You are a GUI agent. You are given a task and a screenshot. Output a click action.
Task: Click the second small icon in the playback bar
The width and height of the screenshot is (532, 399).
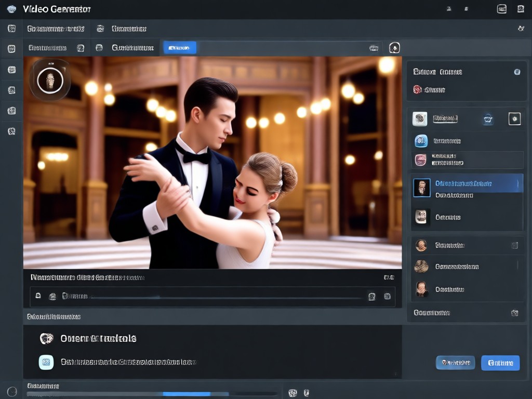coord(52,297)
